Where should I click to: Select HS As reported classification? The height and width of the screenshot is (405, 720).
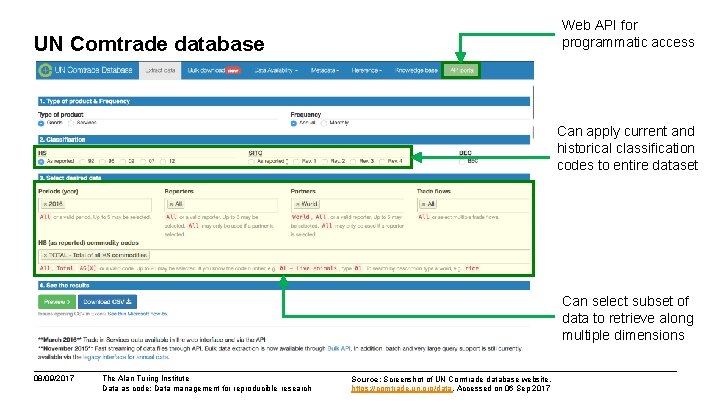[x=41, y=162]
